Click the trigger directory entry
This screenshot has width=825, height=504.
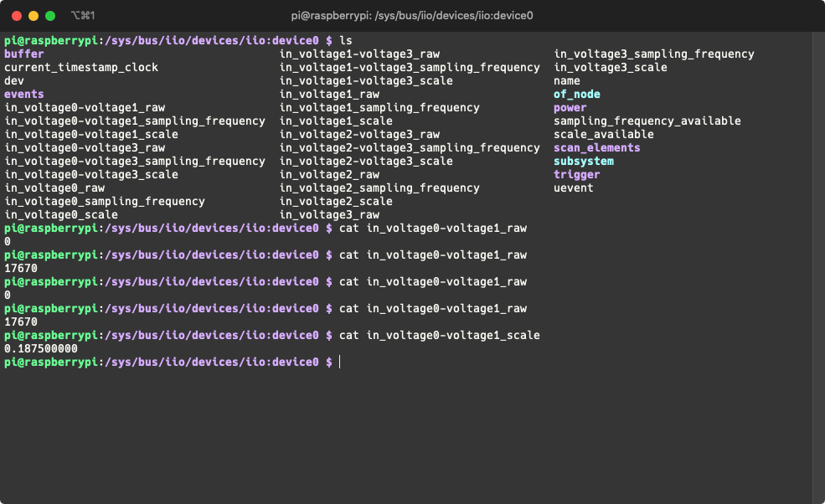point(576,175)
